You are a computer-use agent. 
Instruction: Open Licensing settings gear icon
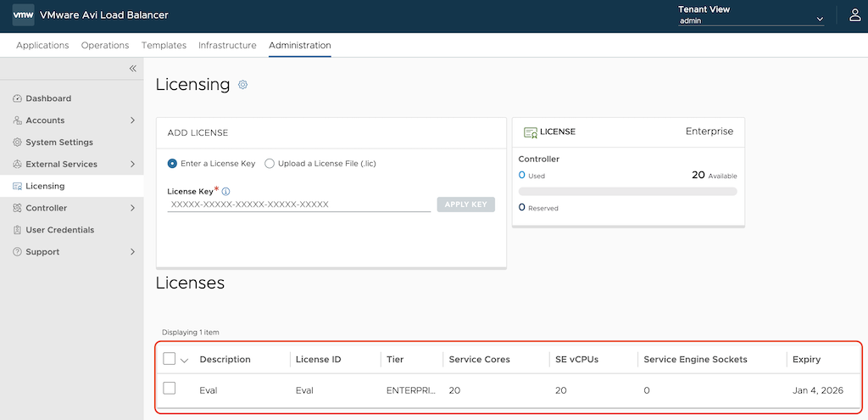coord(242,85)
